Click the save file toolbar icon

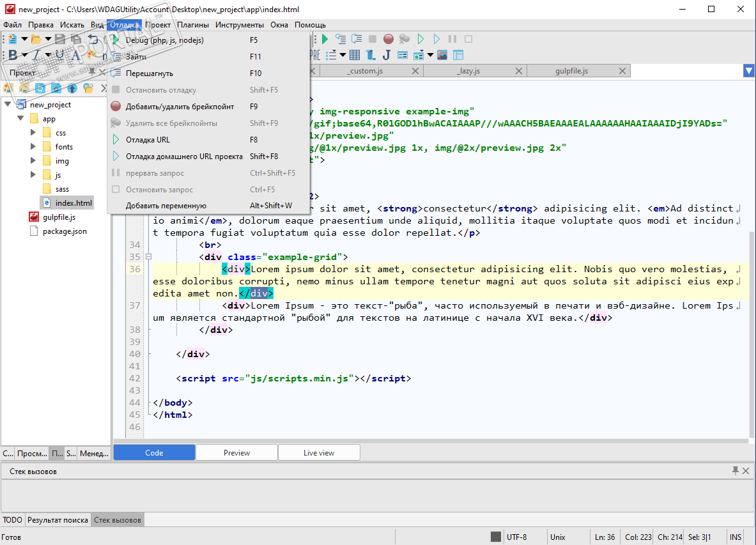(59, 40)
